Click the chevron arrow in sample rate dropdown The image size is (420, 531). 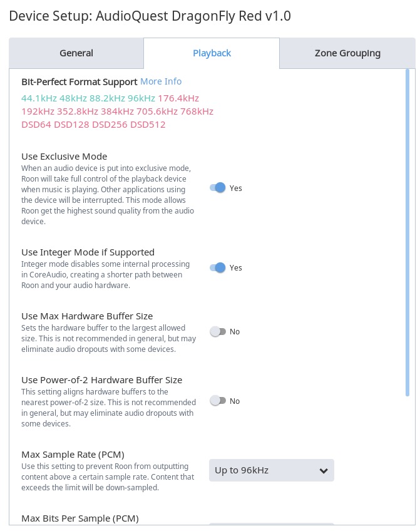324,470
